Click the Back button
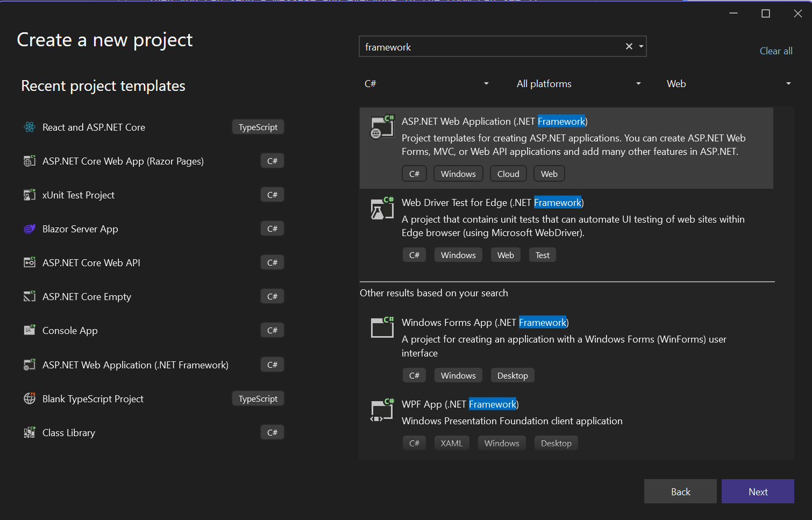 (x=680, y=491)
